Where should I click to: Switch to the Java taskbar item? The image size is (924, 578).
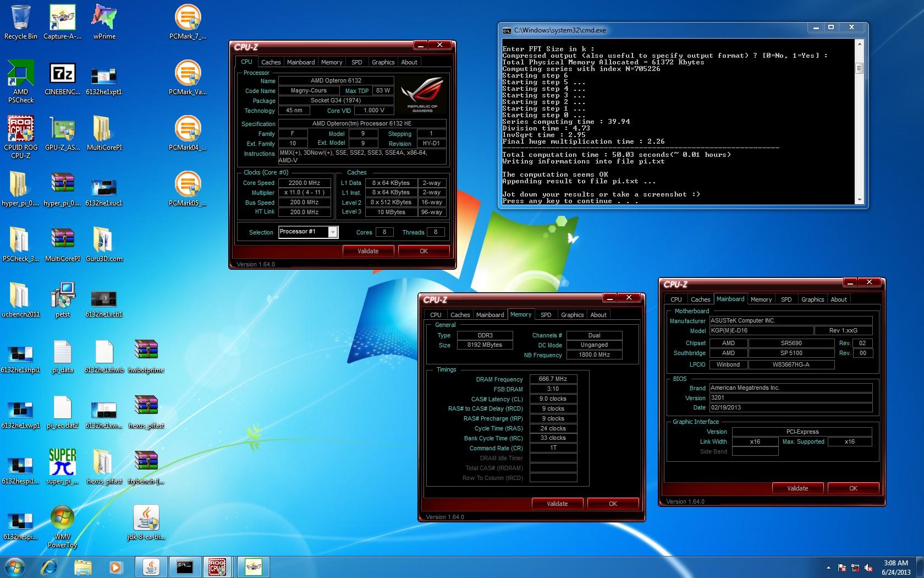tap(151, 566)
